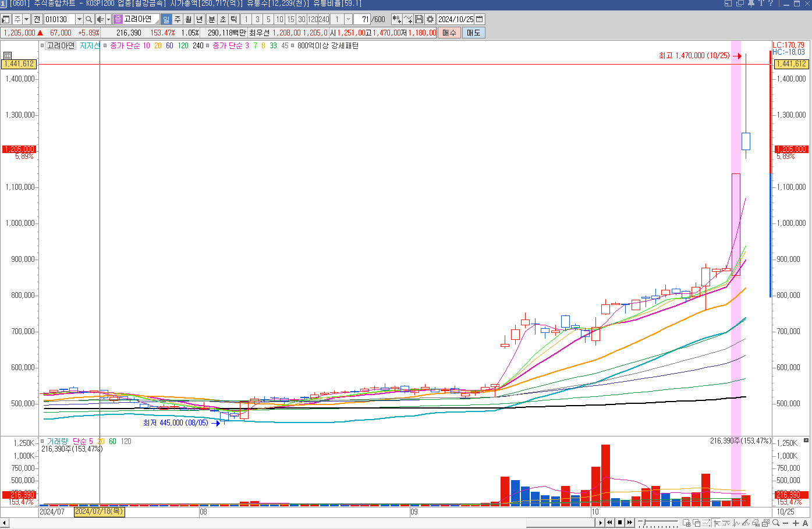Select the monthly 월 period toggle

(x=189, y=19)
